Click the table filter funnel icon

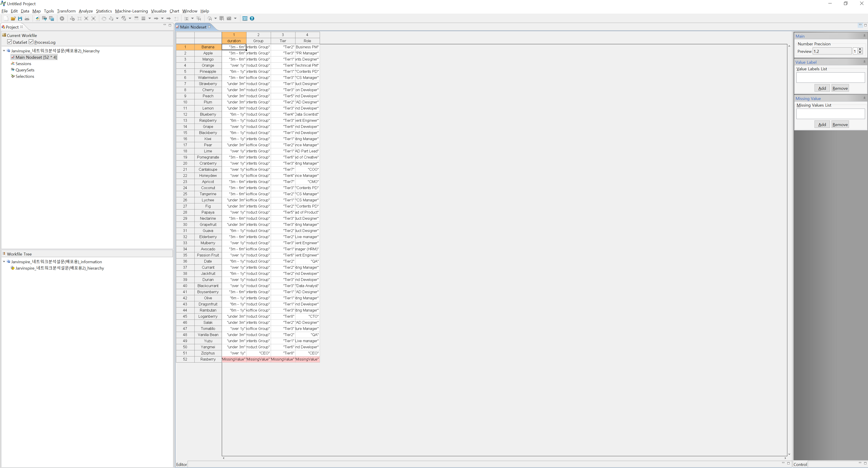pyautogui.click(x=44, y=19)
